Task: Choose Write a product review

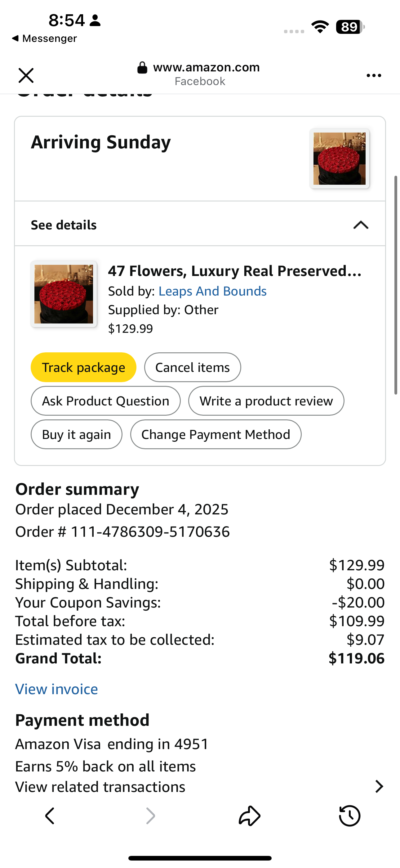Action: coord(266,401)
